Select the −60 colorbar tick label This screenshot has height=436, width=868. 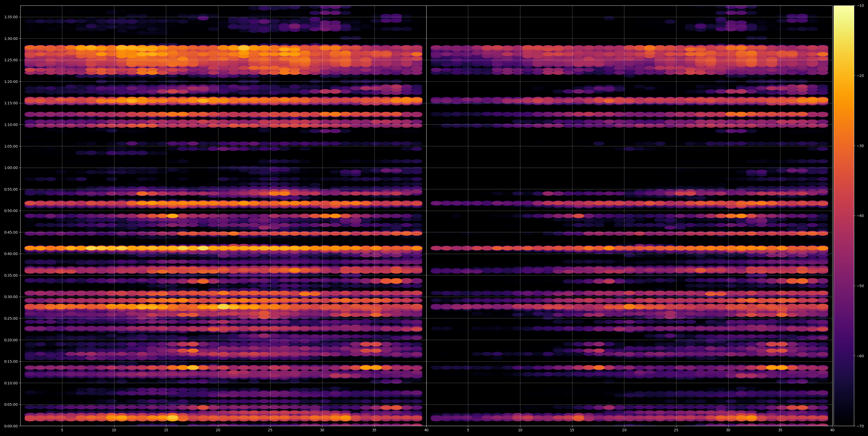[860, 356]
